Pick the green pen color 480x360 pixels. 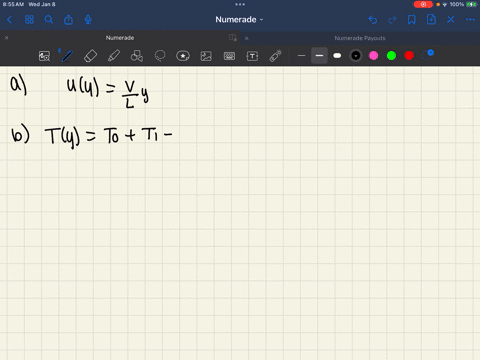click(x=391, y=56)
